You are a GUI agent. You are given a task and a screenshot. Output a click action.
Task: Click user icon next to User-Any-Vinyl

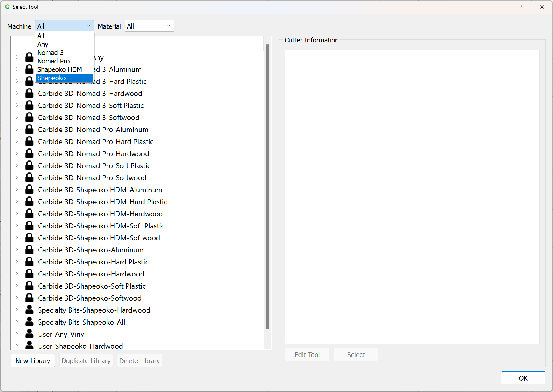click(29, 334)
